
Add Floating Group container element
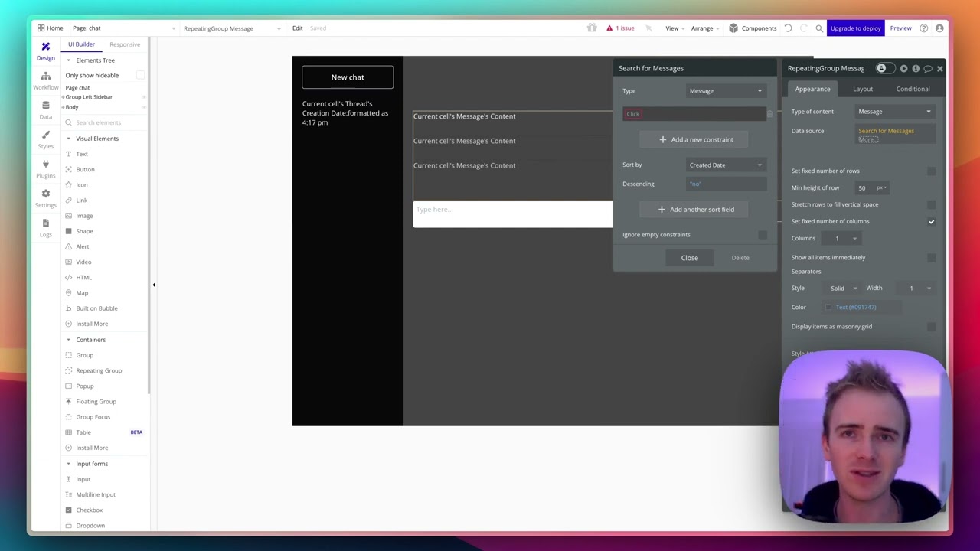point(96,401)
